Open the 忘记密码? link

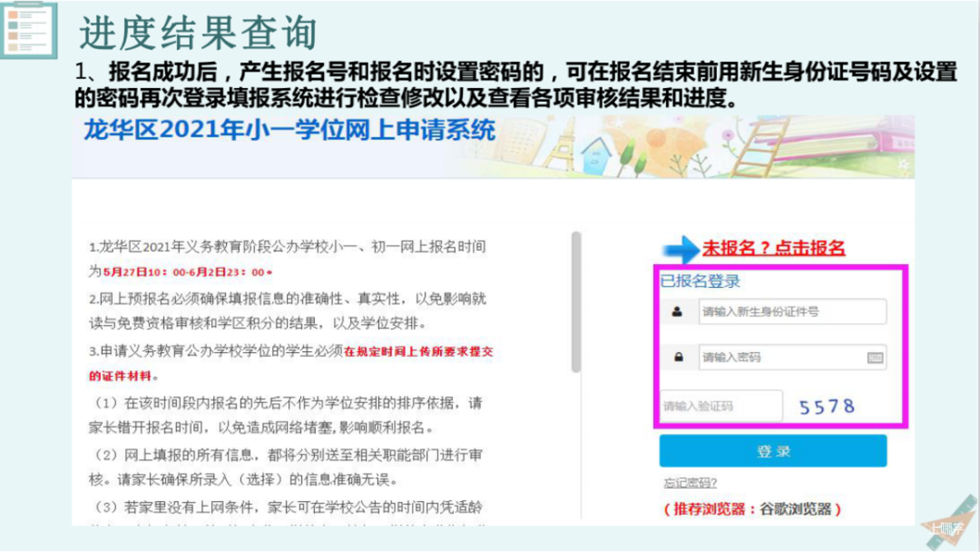690,483
